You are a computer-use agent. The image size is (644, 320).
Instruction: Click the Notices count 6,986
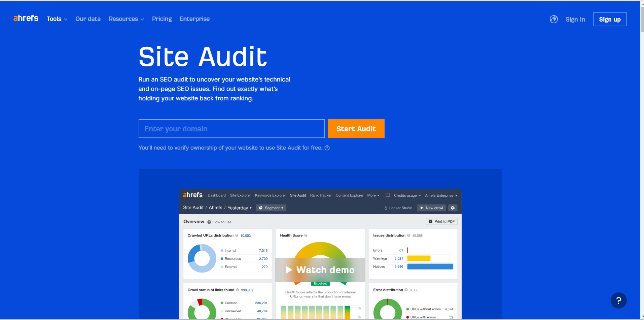click(399, 266)
